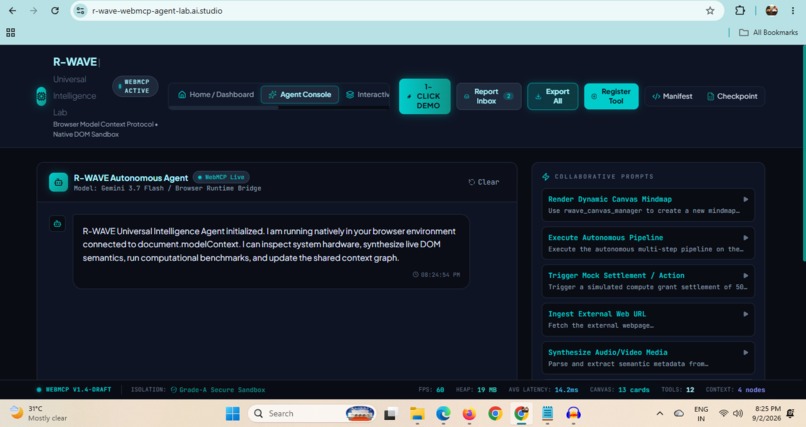This screenshot has width=806, height=427.
Task: Click WEBMCP V1.4-DRAFT status entry
Action: coord(74,390)
